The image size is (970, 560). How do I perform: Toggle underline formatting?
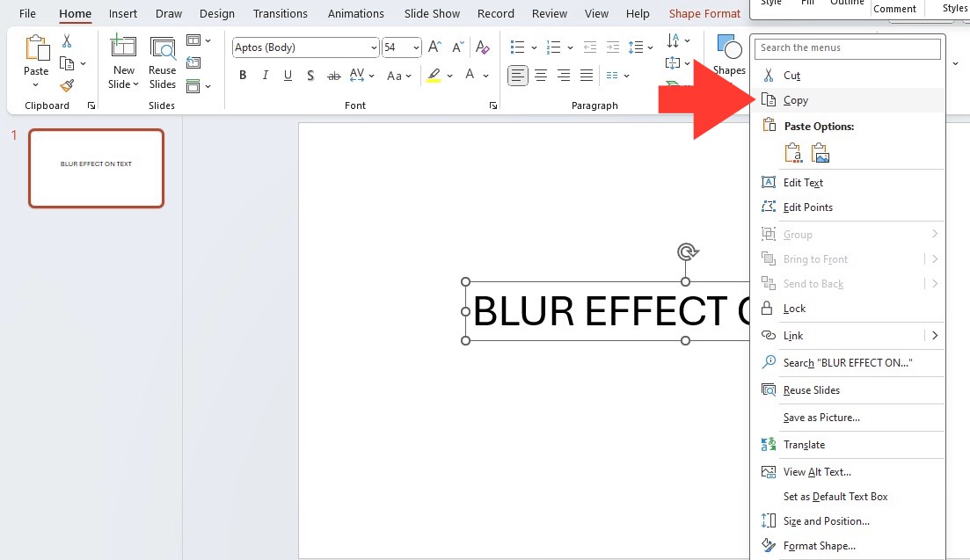[x=288, y=76]
